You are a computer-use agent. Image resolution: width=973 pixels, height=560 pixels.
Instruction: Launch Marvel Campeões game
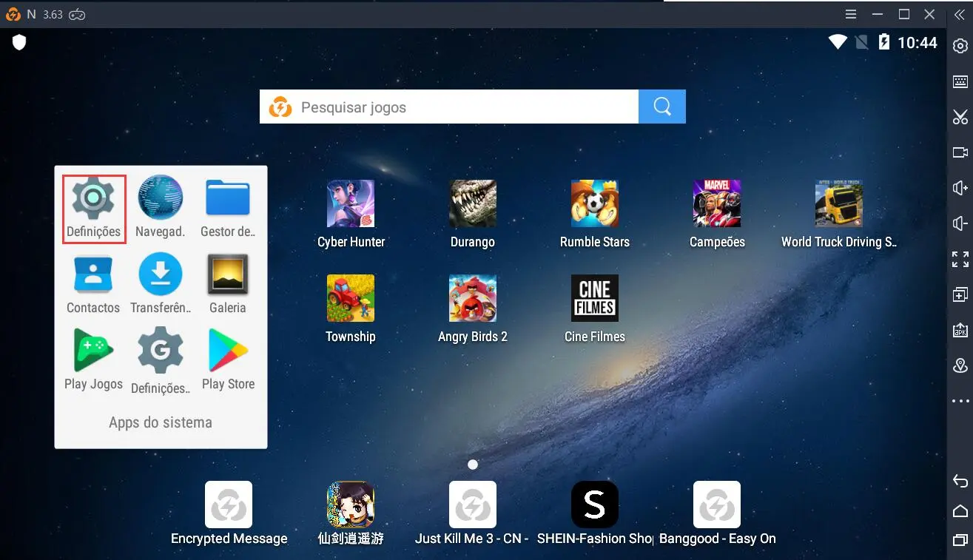click(716, 215)
